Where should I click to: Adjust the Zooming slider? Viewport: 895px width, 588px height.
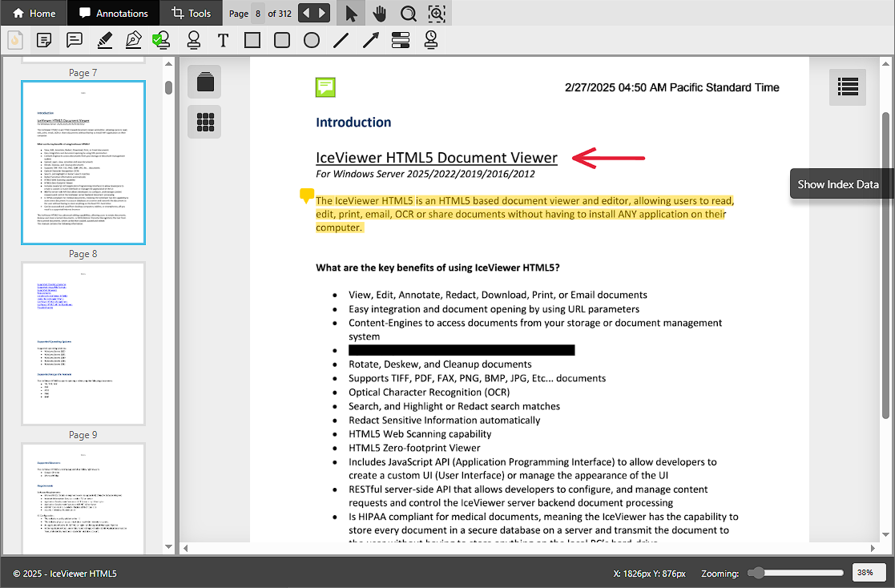click(755, 573)
